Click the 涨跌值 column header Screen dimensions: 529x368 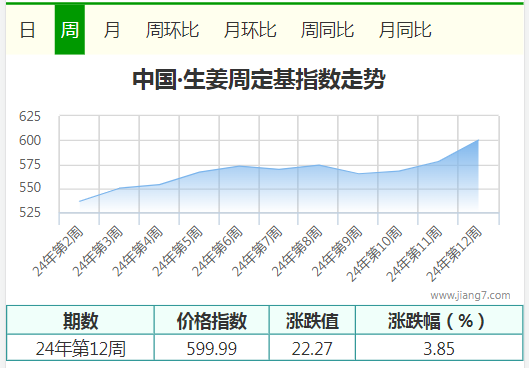(x=312, y=320)
